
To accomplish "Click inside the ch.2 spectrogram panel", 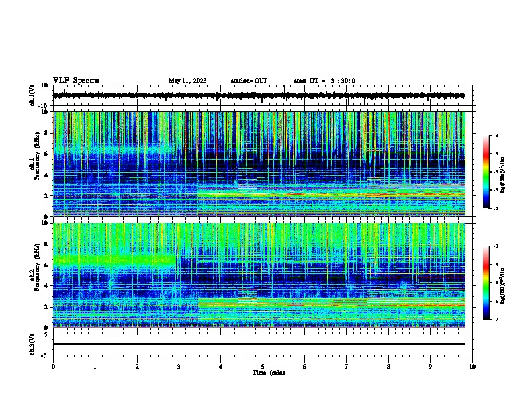I will 259,275.
